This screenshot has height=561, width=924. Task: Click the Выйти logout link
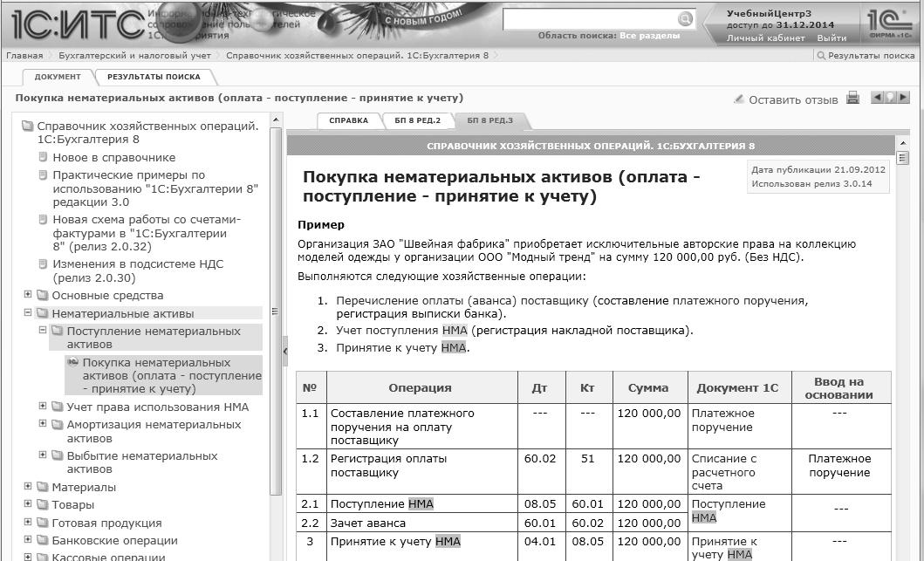(x=832, y=38)
